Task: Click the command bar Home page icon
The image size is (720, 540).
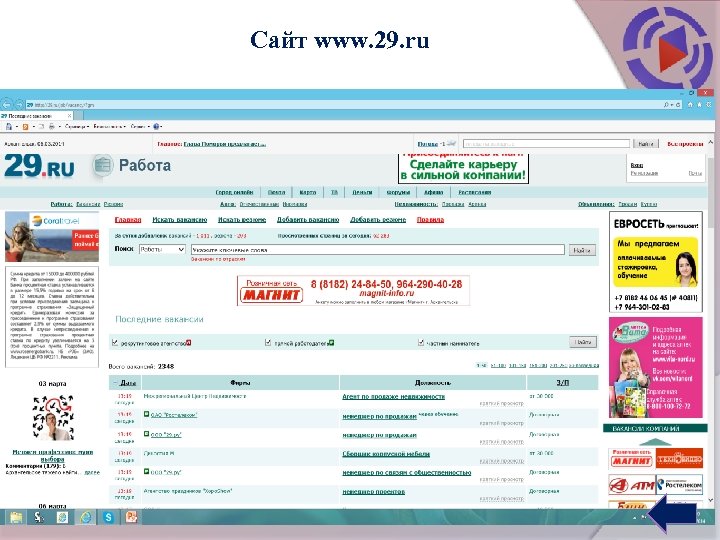Action: (x=8, y=126)
